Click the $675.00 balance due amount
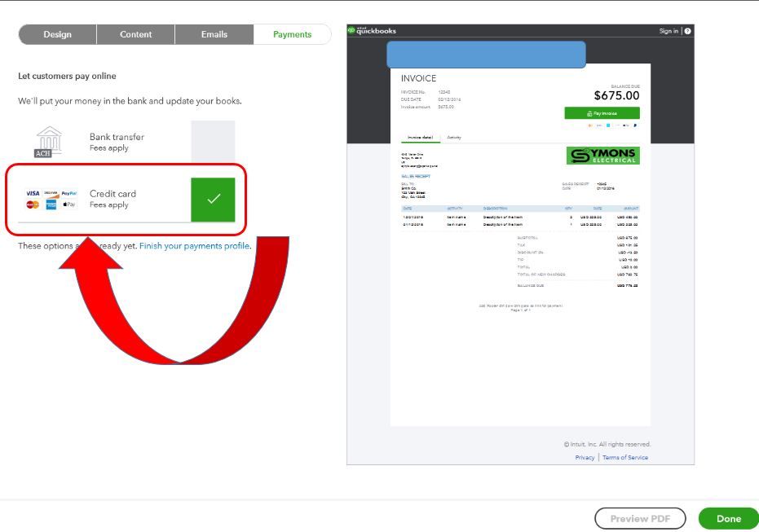 [616, 95]
